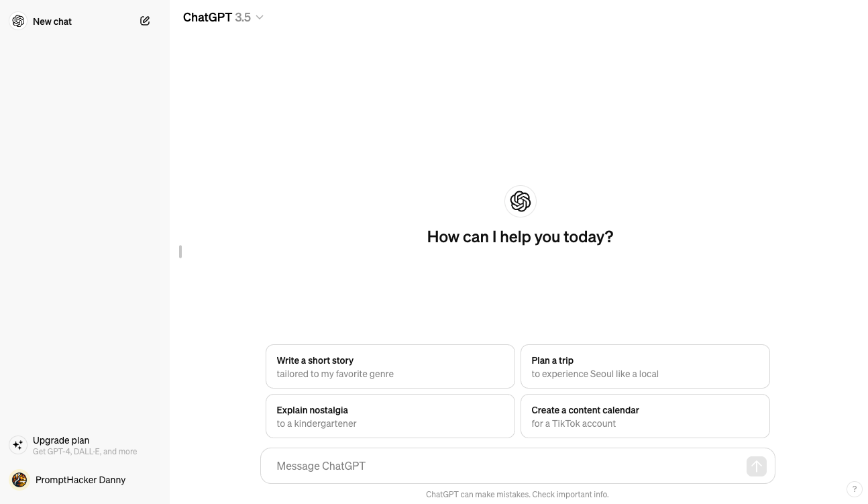This screenshot has height=504, width=868.
Task: Click the sparkle Upgrade plan icon
Action: [18, 445]
